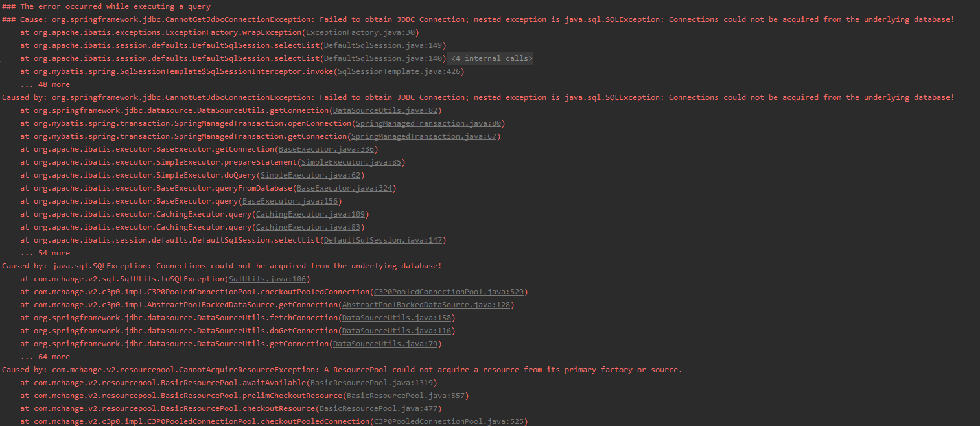This screenshot has height=426, width=980.
Task: Click the SpringManagedTransaction.java:80 link
Action: pos(426,123)
